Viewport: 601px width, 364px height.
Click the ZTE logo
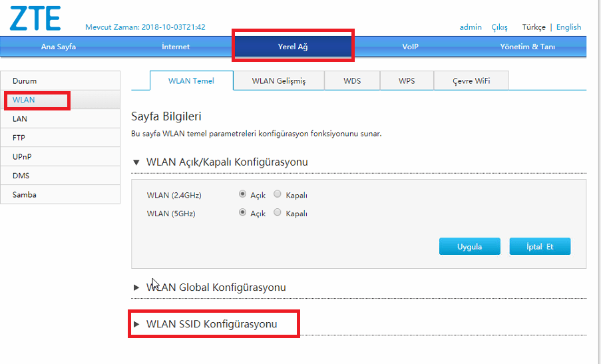point(35,18)
